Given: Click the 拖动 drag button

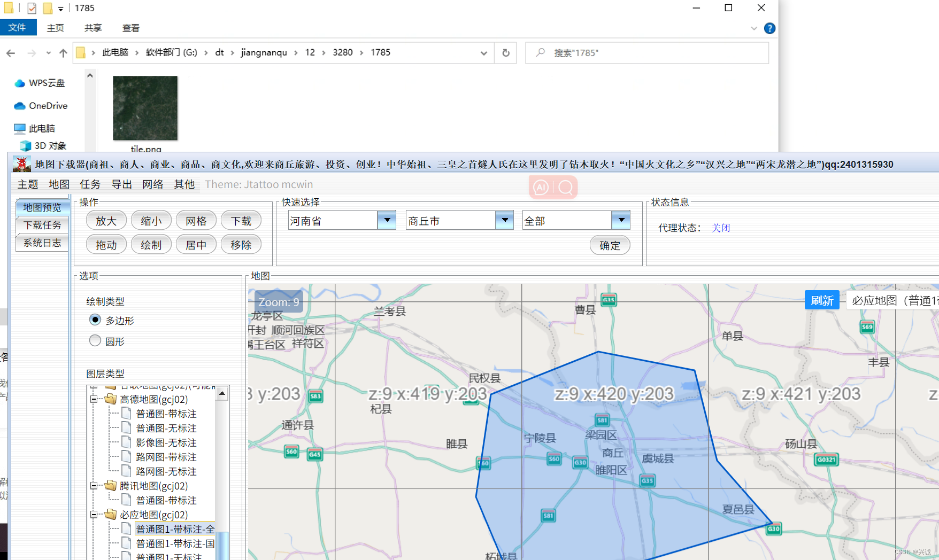Looking at the screenshot, I should (106, 245).
